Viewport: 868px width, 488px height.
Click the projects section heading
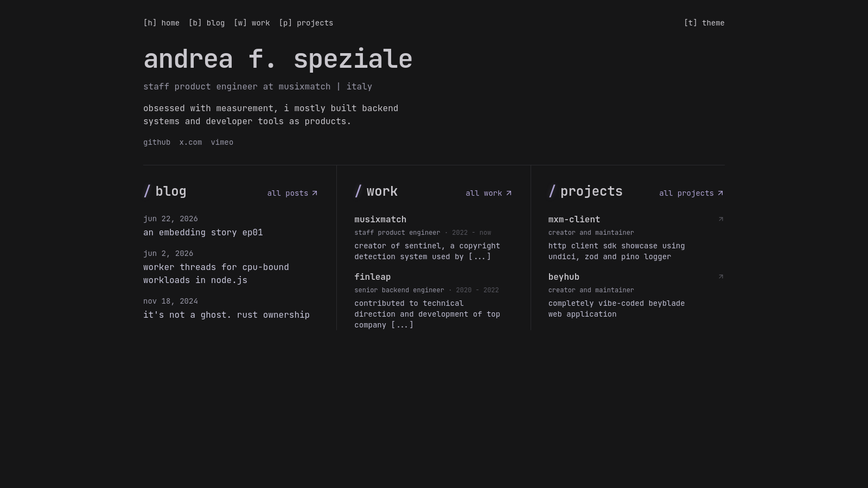tap(585, 191)
